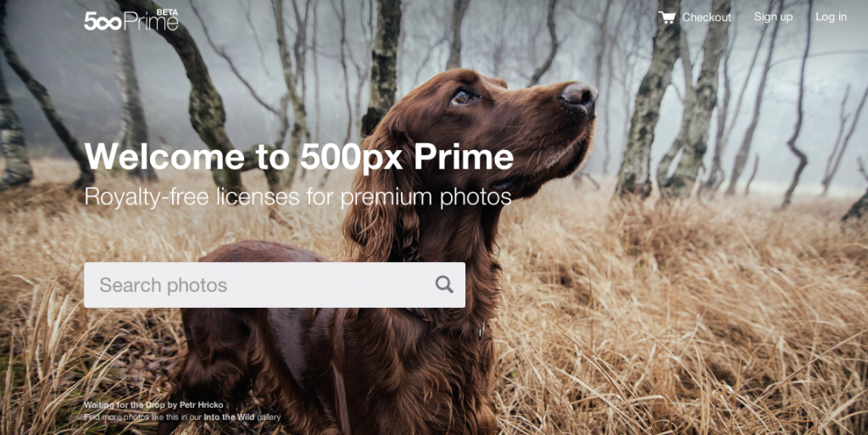The image size is (868, 435).
Task: Click the BETA badge above the logo
Action: (167, 12)
